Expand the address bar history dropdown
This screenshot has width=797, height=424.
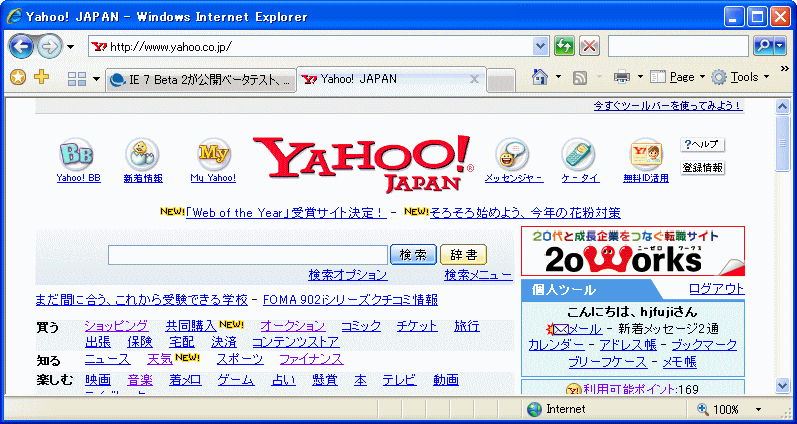click(541, 47)
